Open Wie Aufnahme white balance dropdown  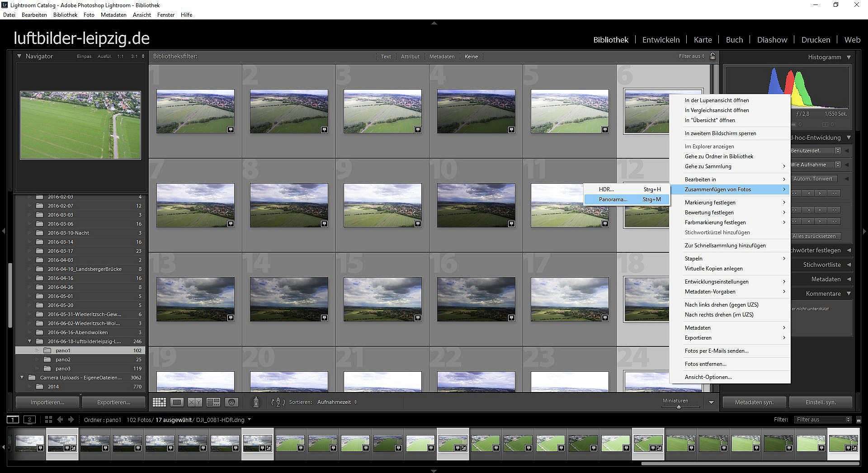click(x=815, y=165)
